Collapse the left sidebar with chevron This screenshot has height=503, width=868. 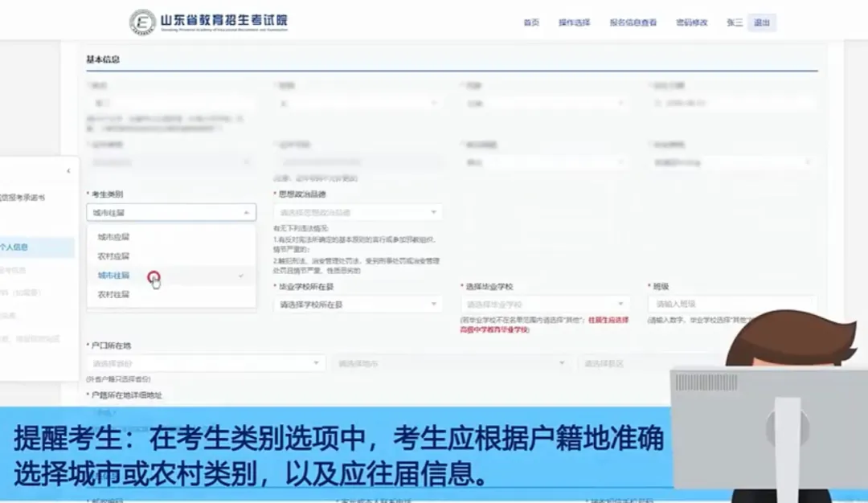point(68,171)
